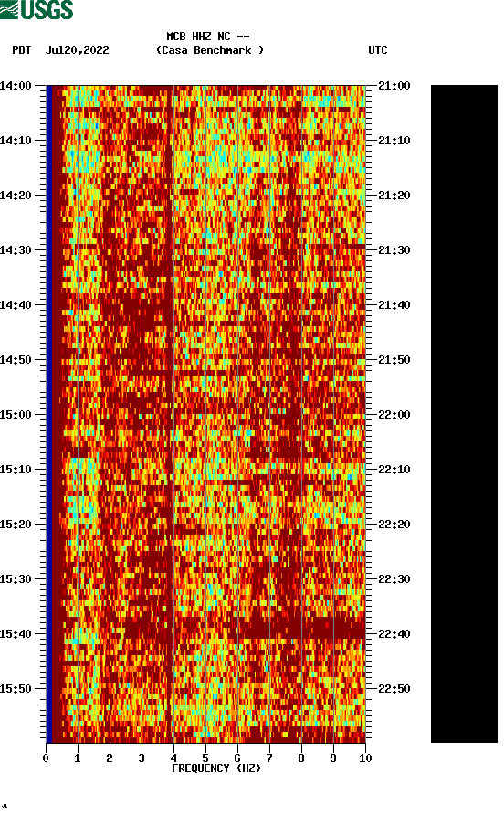Click the 'FREQUENCY (HZ)' axis title
Image resolution: width=504 pixels, height=816 pixels.
coord(216,768)
